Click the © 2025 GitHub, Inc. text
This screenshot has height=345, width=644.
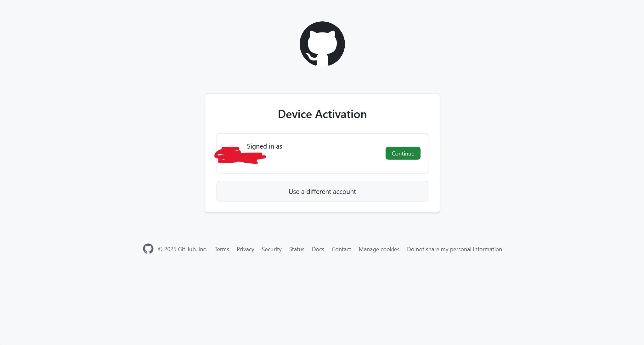(x=183, y=249)
